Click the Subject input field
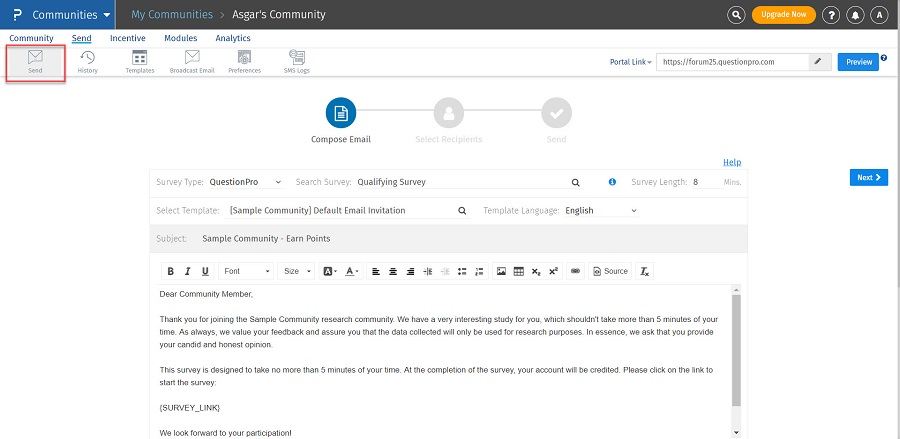The height and width of the screenshot is (439, 900). click(x=450, y=239)
